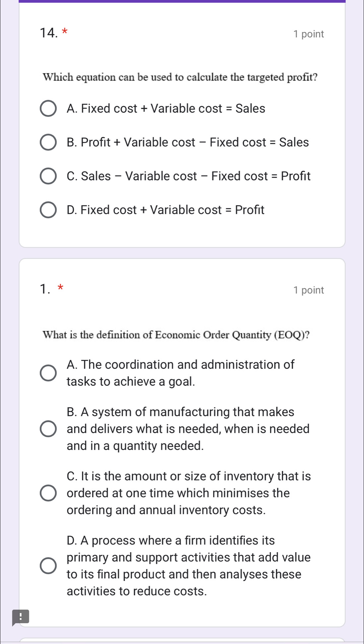364x644 pixels.
Task: Pick radio 'Fixed cost + Variable cost = Profit'
Action: pyautogui.click(x=48, y=210)
